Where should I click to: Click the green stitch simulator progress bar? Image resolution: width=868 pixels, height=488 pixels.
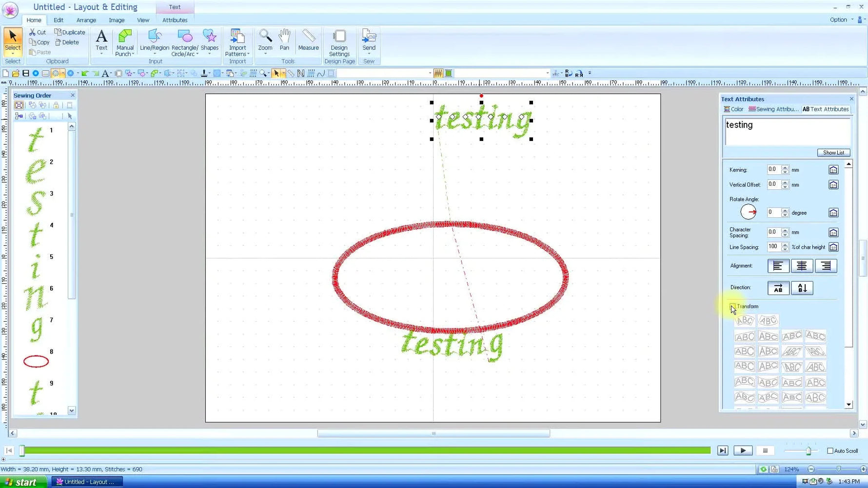tap(366, 450)
